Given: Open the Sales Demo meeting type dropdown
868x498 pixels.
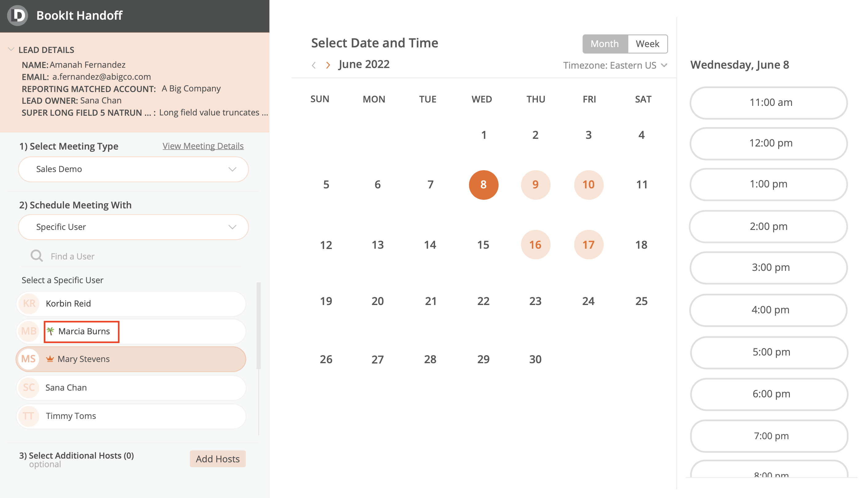Looking at the screenshot, I should pos(133,169).
